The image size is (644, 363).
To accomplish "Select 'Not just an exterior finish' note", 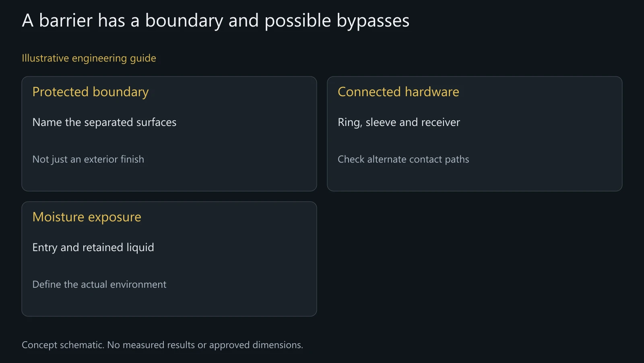I will coord(88,159).
